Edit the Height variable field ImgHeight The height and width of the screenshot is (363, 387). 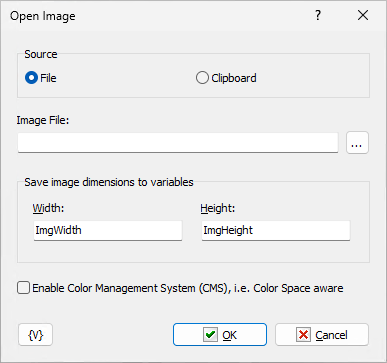(276, 230)
